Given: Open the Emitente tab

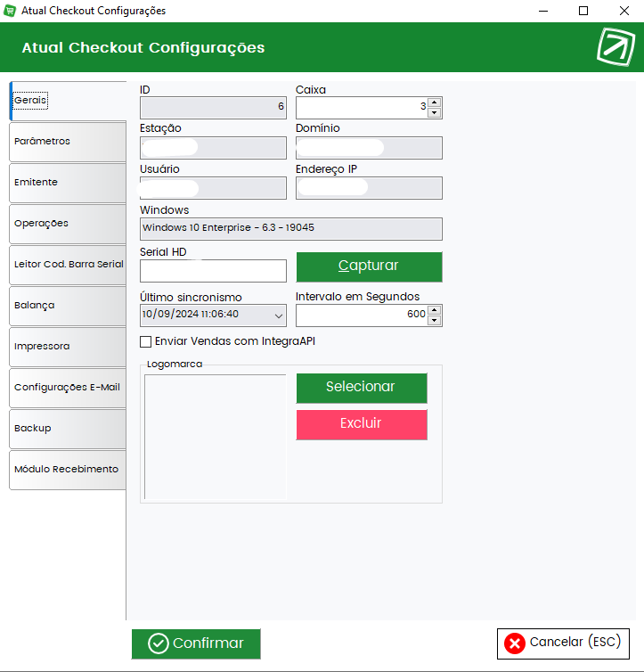Looking at the screenshot, I should click(68, 183).
